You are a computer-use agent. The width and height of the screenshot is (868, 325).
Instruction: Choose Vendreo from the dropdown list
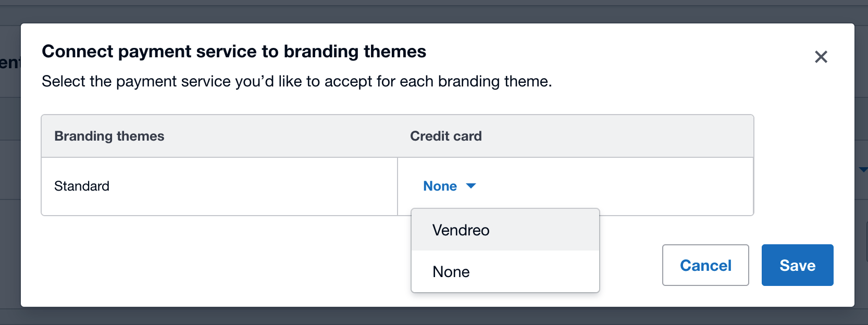461,230
